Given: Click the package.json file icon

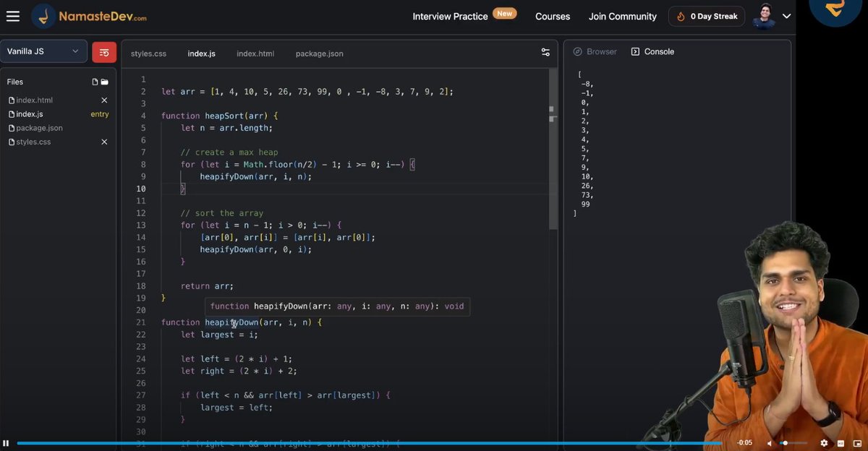Looking at the screenshot, I should point(12,128).
